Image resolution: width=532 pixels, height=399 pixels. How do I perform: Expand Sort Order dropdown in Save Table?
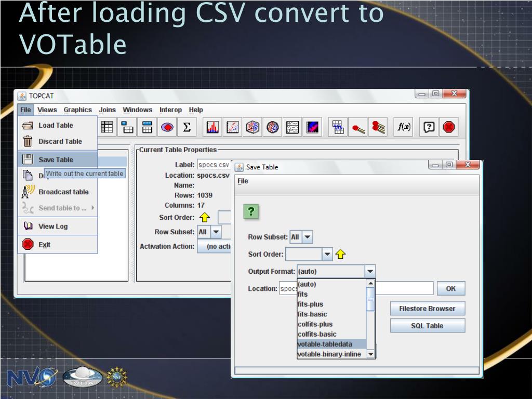(x=327, y=254)
